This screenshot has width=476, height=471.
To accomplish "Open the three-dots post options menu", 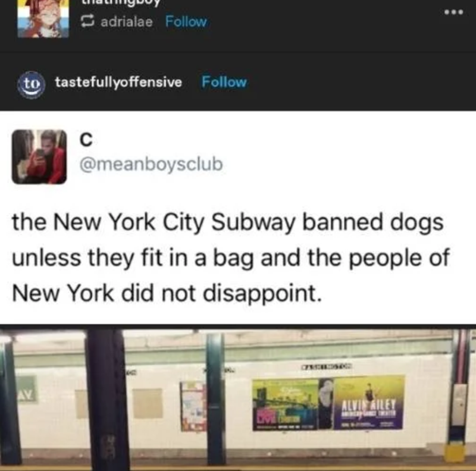I will click(x=454, y=12).
